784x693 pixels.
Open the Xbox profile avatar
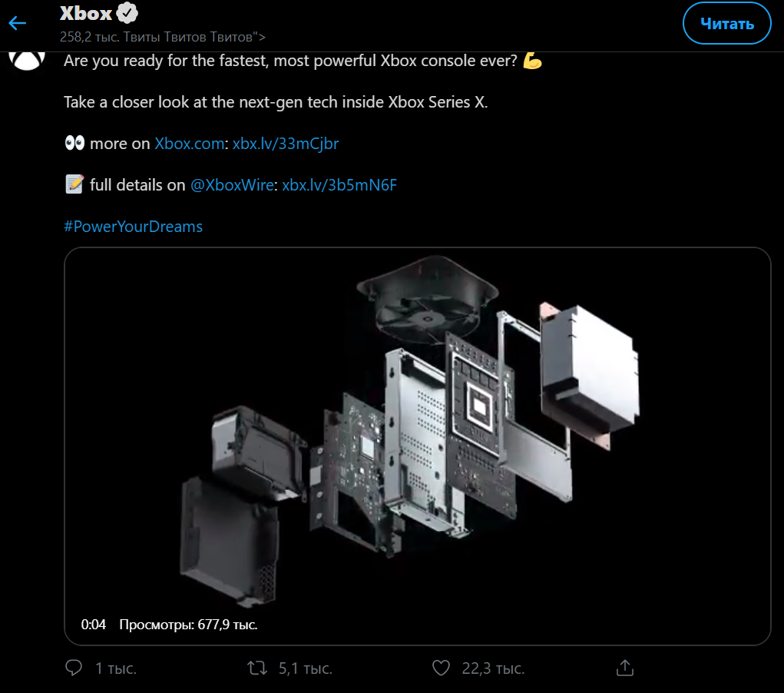tap(27, 60)
